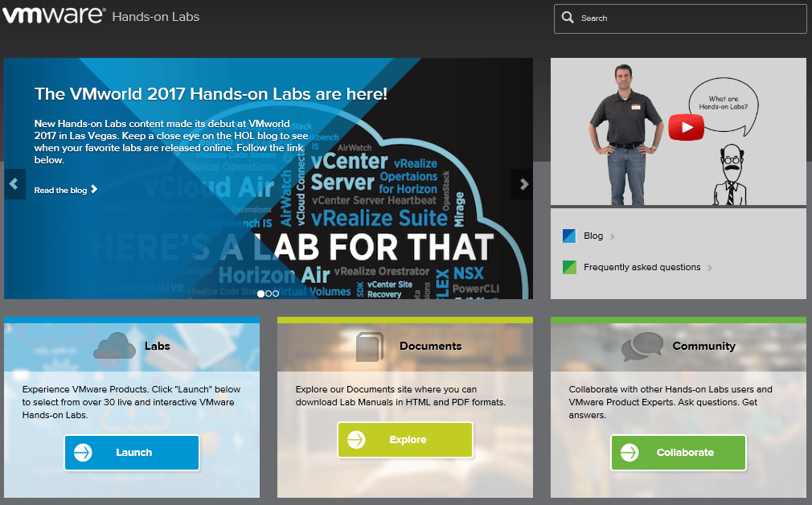Click the blue Launch button
Image resolution: width=812 pixels, height=505 pixels.
coord(132,453)
